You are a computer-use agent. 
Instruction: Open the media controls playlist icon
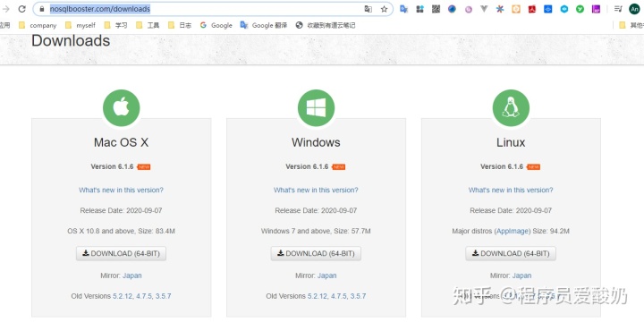click(x=618, y=9)
